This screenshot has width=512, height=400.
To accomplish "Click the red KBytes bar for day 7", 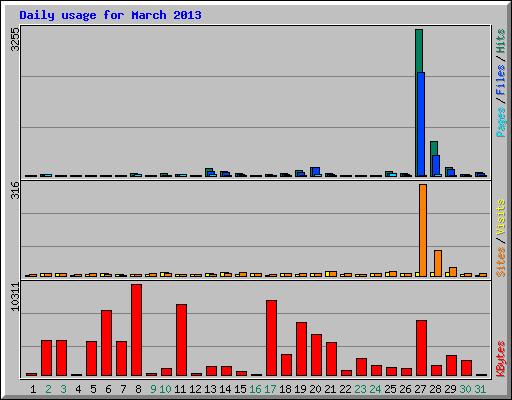I will 121,359.
